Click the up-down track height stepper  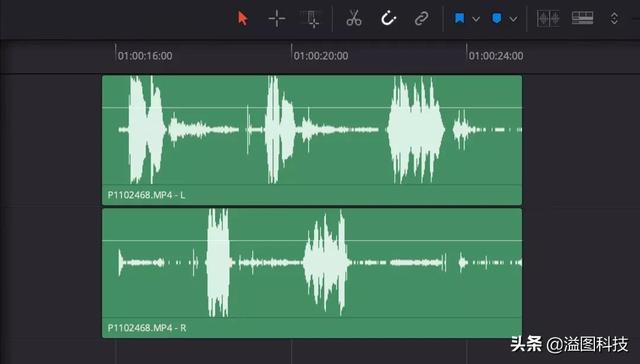[x=614, y=18]
